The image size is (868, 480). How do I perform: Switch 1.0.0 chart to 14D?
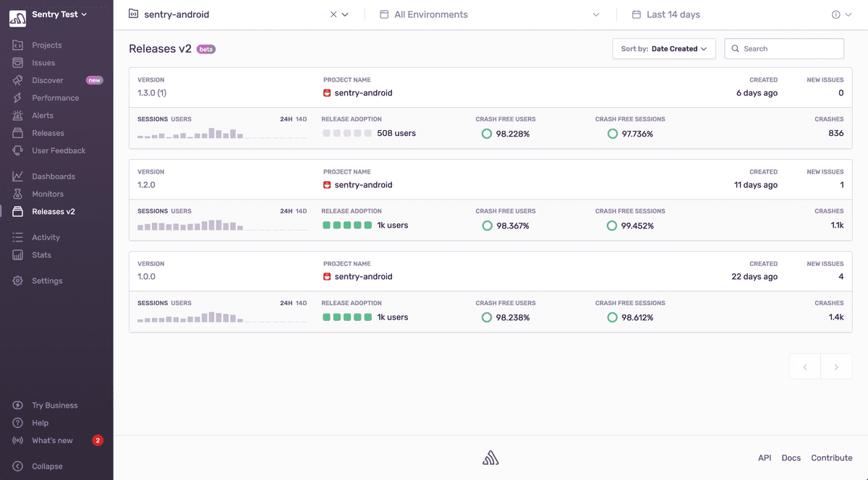tap(302, 303)
